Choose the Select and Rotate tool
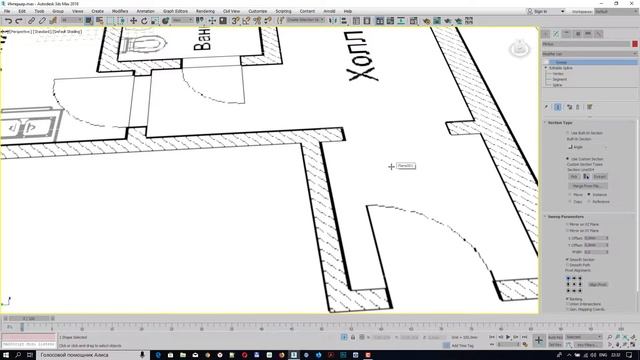Viewport: 640px width, 360px height. 144,21
